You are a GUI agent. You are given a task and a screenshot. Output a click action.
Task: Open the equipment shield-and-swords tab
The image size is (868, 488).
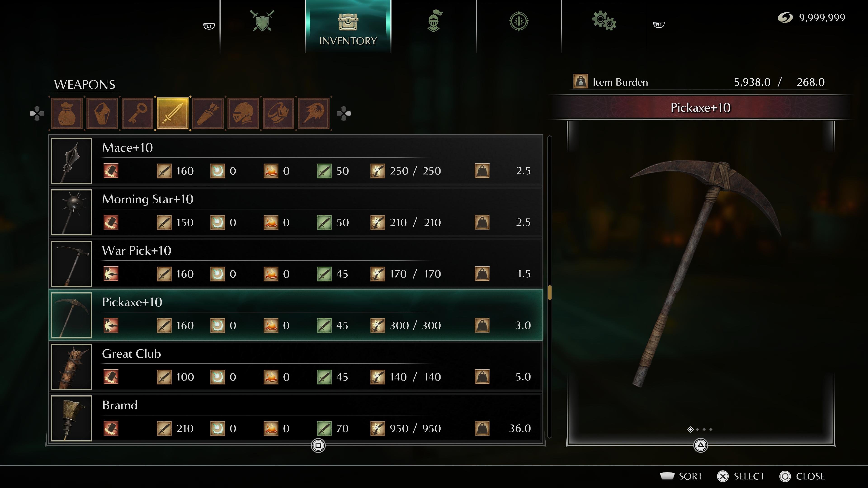(x=262, y=21)
